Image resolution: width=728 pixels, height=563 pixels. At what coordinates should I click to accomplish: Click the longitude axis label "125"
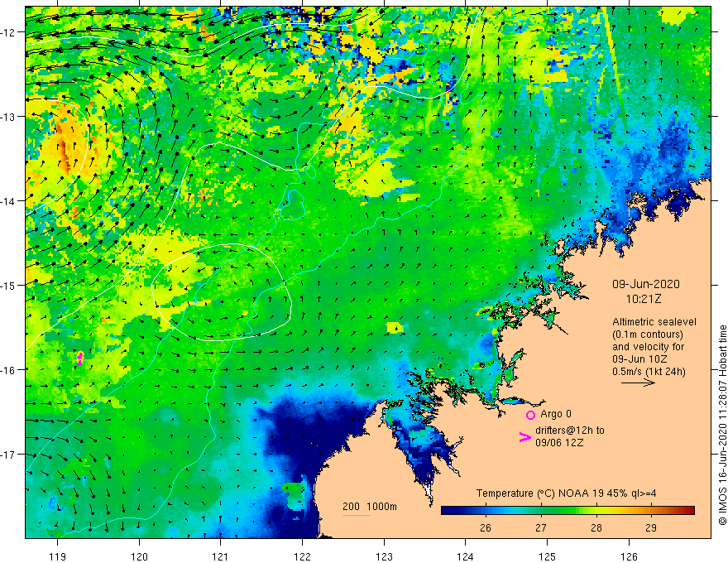548,556
